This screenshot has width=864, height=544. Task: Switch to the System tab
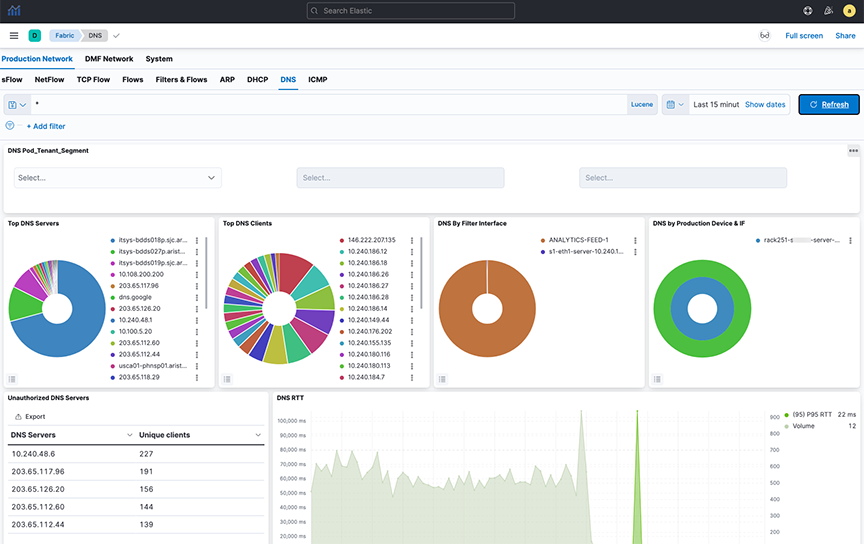click(159, 59)
